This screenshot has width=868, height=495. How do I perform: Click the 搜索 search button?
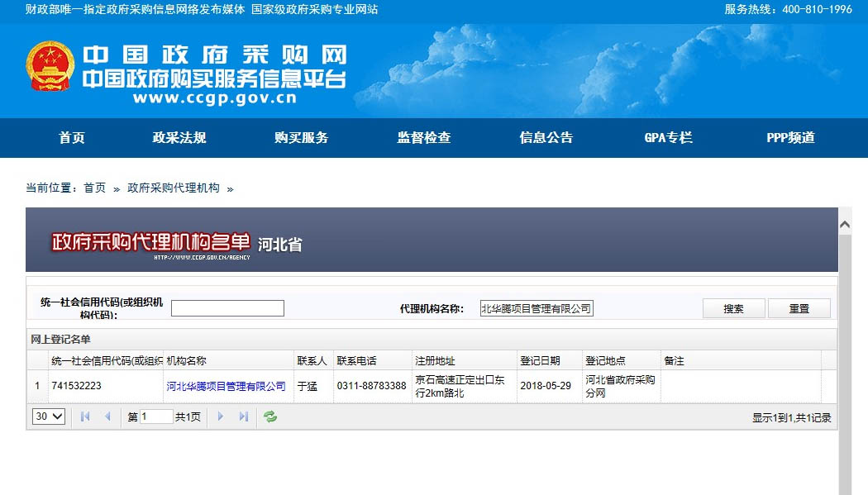[733, 308]
